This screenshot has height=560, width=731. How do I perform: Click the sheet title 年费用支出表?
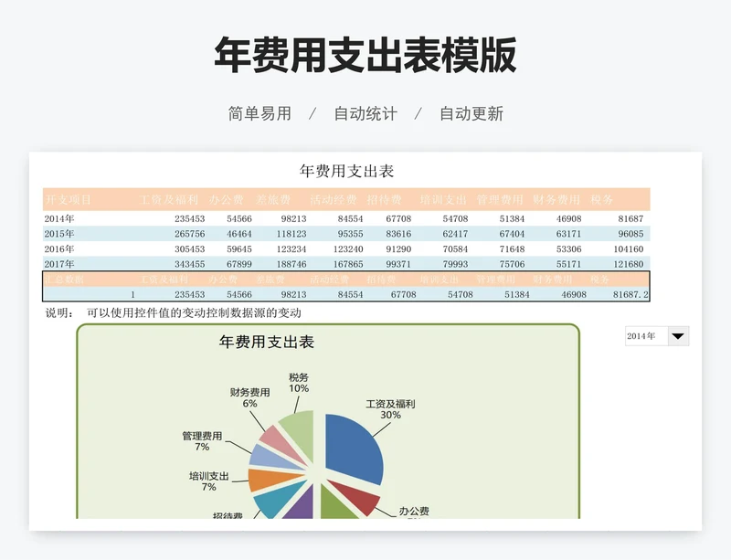pos(347,171)
